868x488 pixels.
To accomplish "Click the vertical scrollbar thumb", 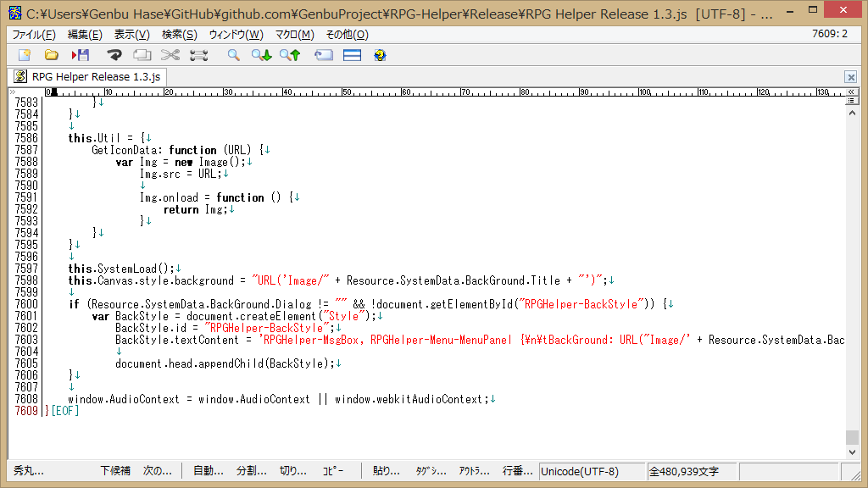I will coord(852,437).
